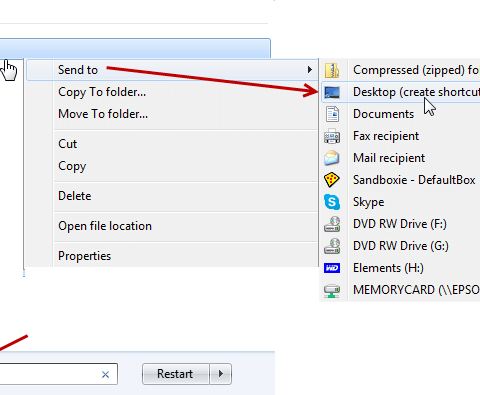Screen dimensions: 480x395
Task: Click the Desktop shortcut monitor icon
Action: [x=332, y=92]
